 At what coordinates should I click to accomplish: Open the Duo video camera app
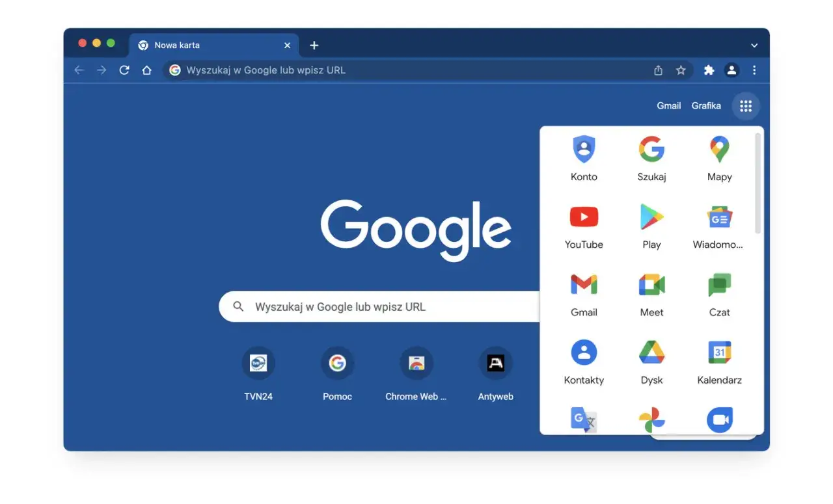coord(719,419)
